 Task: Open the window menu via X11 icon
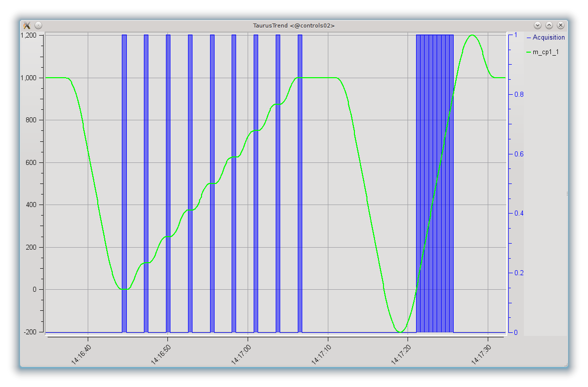tap(27, 25)
